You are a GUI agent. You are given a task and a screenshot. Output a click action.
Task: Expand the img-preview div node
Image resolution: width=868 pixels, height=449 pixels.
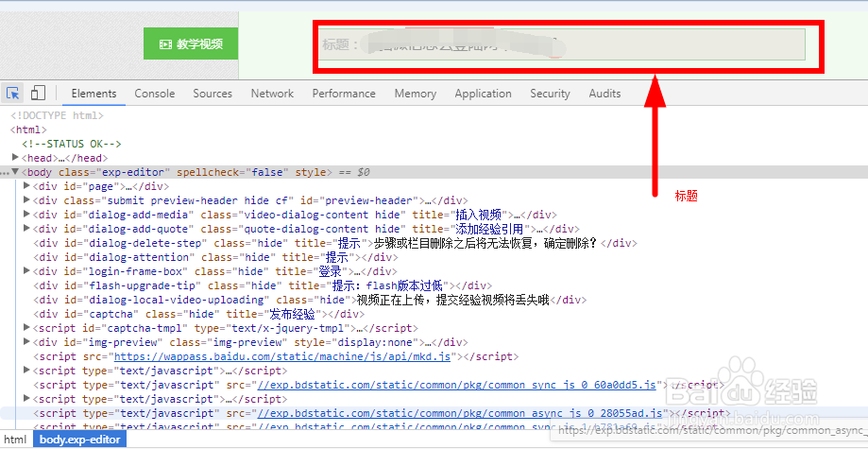pos(26,342)
